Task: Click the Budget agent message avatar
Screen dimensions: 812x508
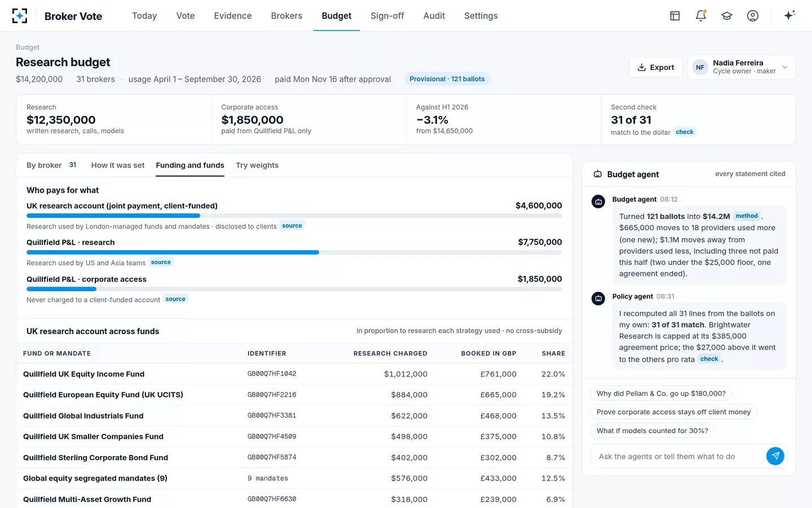Action: (598, 202)
